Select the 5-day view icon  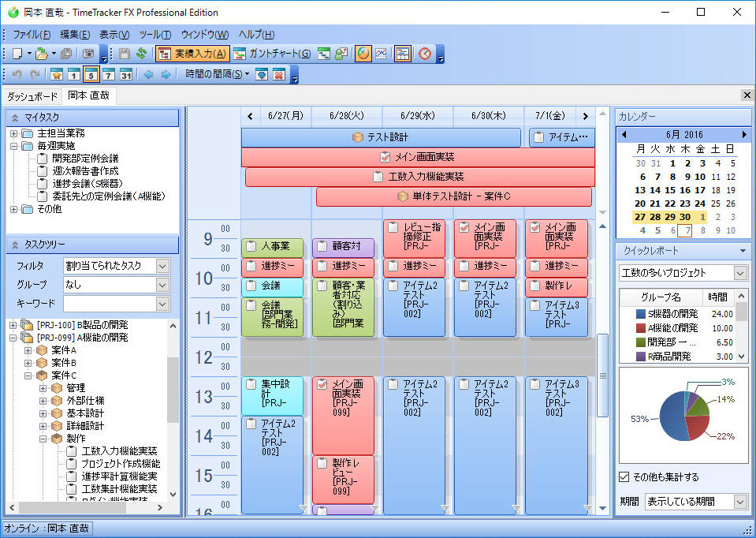91,75
